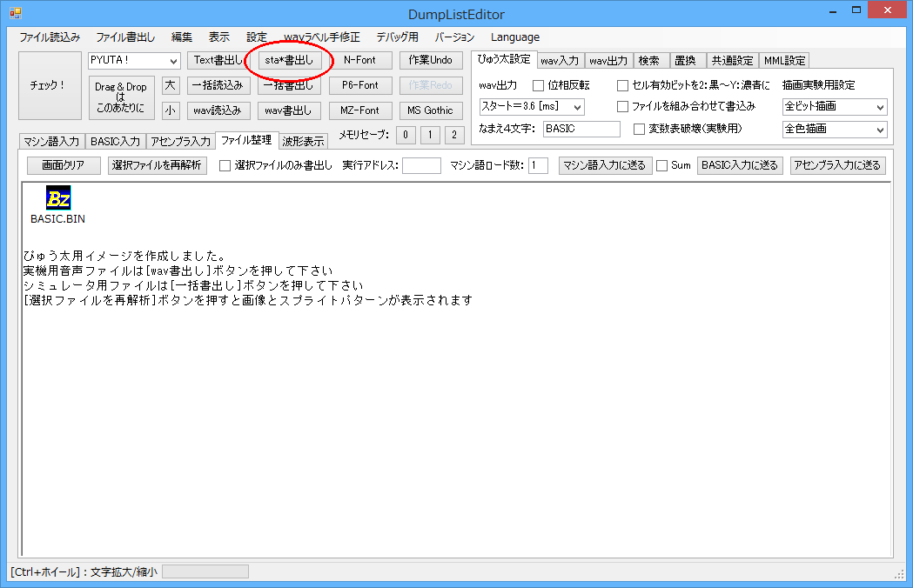Select the MML設定 tab
913x588 pixels.
(x=784, y=61)
